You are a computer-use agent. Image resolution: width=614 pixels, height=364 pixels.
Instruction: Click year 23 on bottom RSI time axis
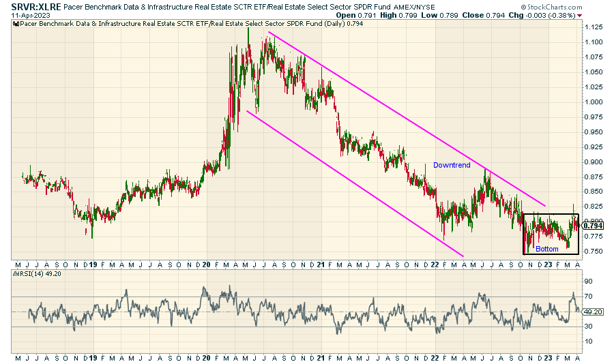[549, 358]
